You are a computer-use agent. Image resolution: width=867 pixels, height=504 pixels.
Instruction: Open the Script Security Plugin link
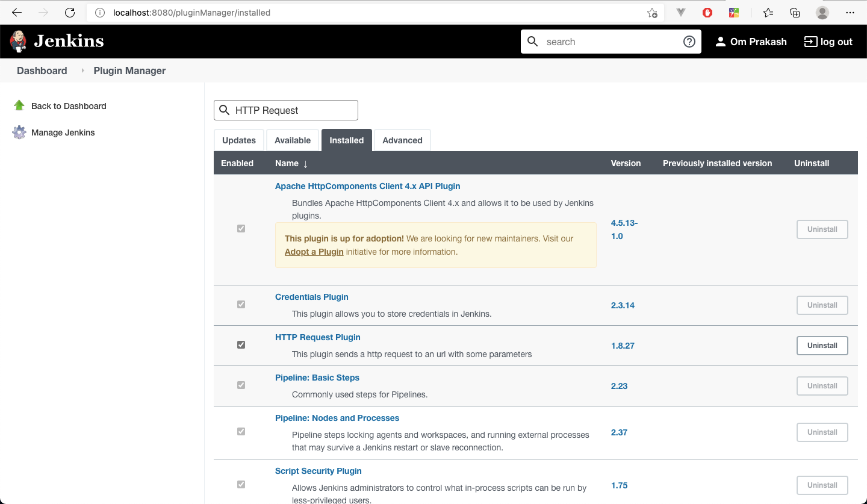tap(319, 471)
